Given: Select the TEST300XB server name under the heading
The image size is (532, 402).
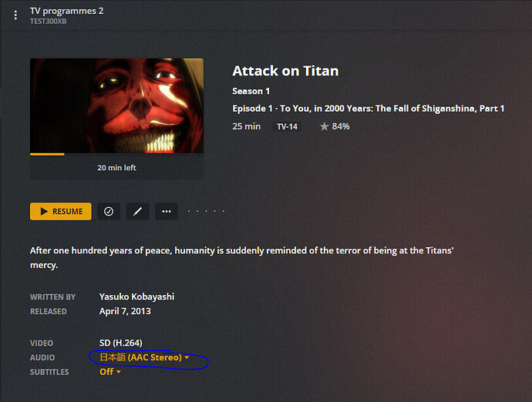Looking at the screenshot, I should coord(48,22).
